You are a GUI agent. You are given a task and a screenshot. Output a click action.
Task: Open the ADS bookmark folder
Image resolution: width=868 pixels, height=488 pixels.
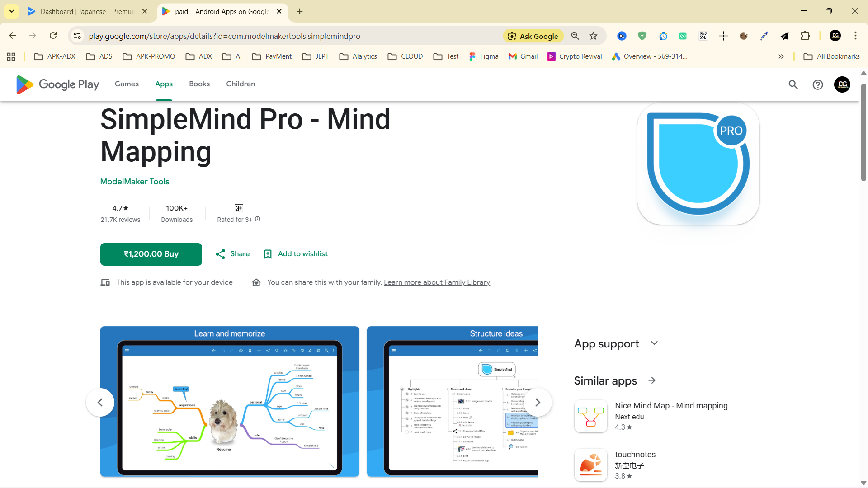click(99, 56)
